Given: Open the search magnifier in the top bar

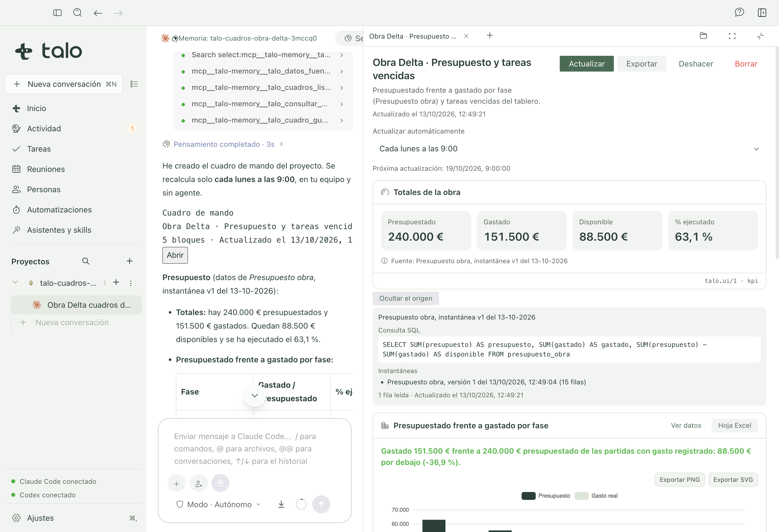Looking at the screenshot, I should pos(78,13).
